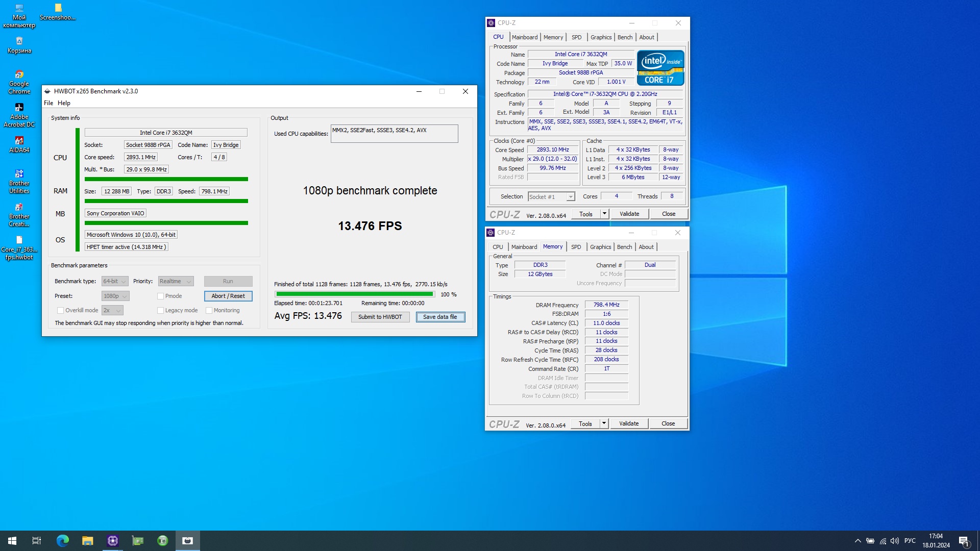The image size is (980, 551).
Task: Enable the Pmode checkbox
Action: tap(160, 296)
